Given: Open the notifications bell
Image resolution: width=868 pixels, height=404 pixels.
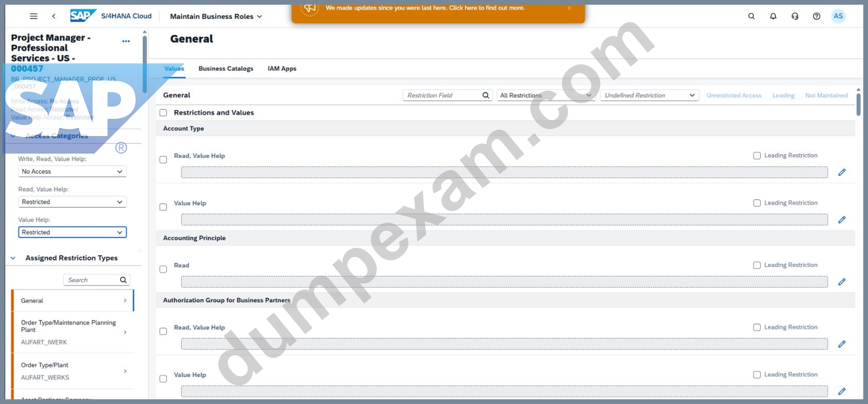Looking at the screenshot, I should point(773,16).
